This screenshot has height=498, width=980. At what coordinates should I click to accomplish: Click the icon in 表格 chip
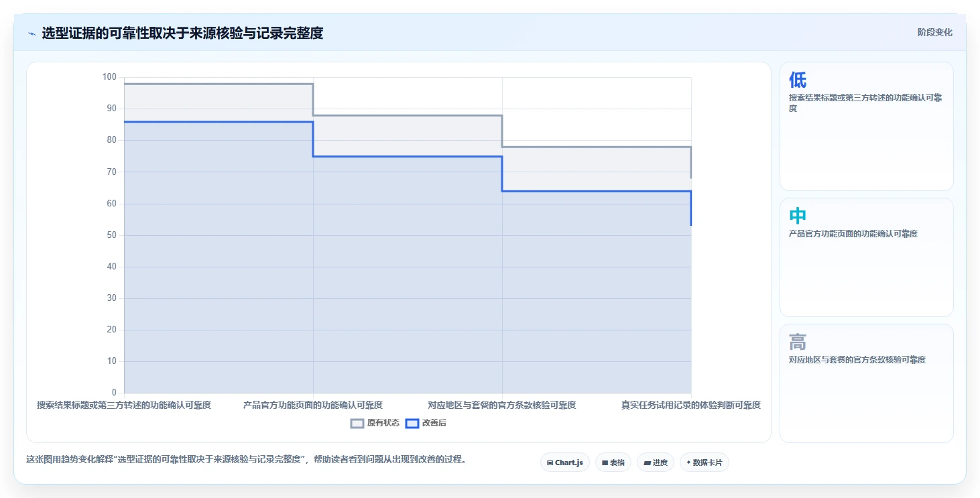click(605, 463)
